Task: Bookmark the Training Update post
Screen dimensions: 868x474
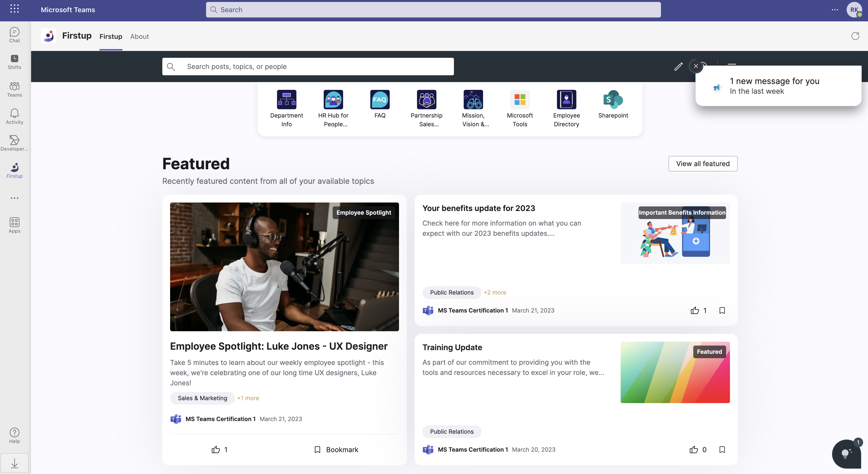Action: (722, 449)
